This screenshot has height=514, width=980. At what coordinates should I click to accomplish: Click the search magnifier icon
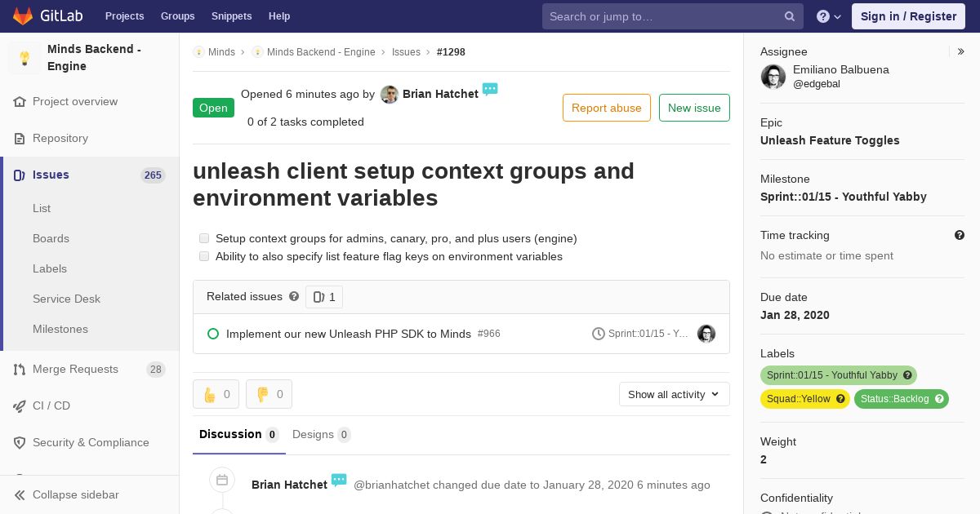click(x=790, y=16)
